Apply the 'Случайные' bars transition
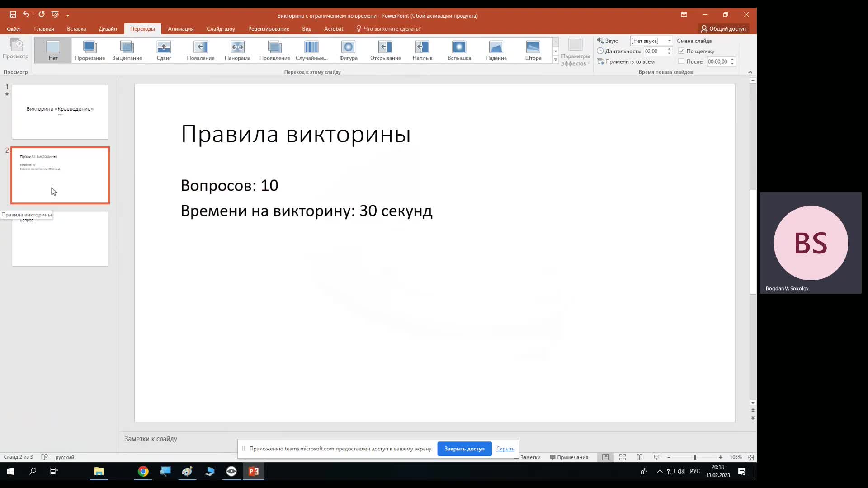 pyautogui.click(x=311, y=50)
